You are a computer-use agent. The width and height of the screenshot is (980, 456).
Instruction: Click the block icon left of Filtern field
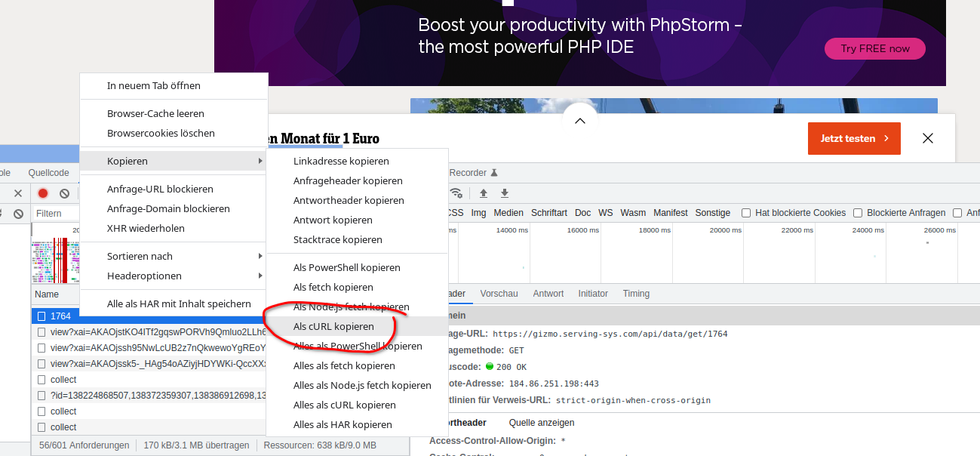click(x=18, y=214)
